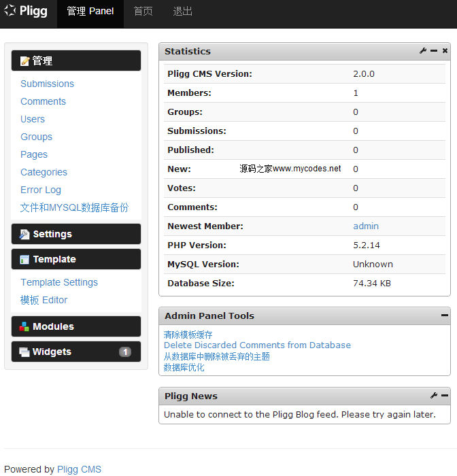Click the MySQL Version: label
457x476 pixels.
coord(203,265)
